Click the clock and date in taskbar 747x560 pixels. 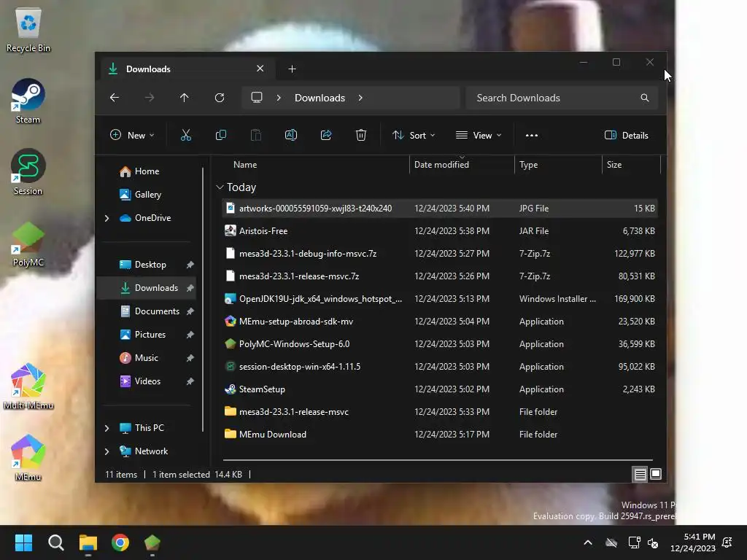point(693,542)
